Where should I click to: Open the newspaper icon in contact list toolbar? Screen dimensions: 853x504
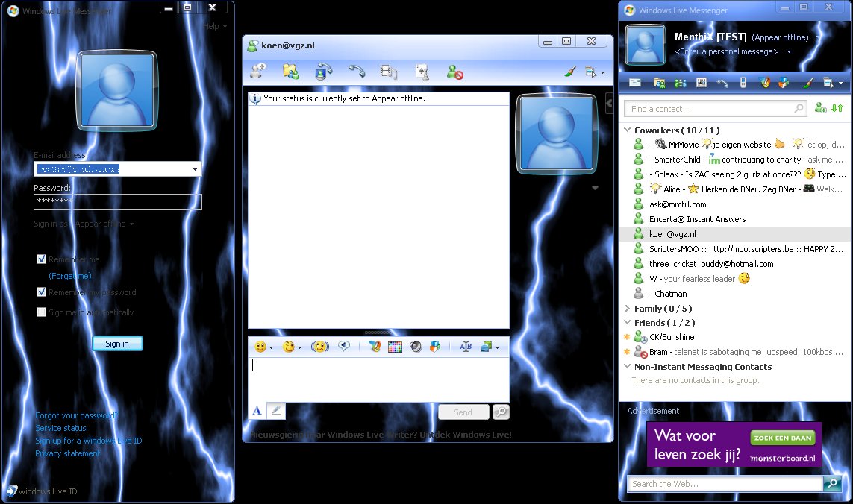[702, 83]
